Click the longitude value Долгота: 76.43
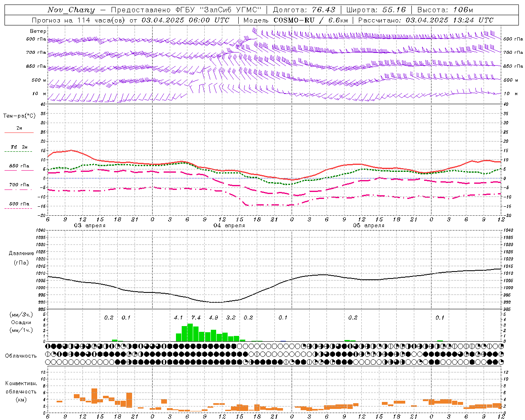This screenshot has width=525, height=420. pyautogui.click(x=304, y=10)
